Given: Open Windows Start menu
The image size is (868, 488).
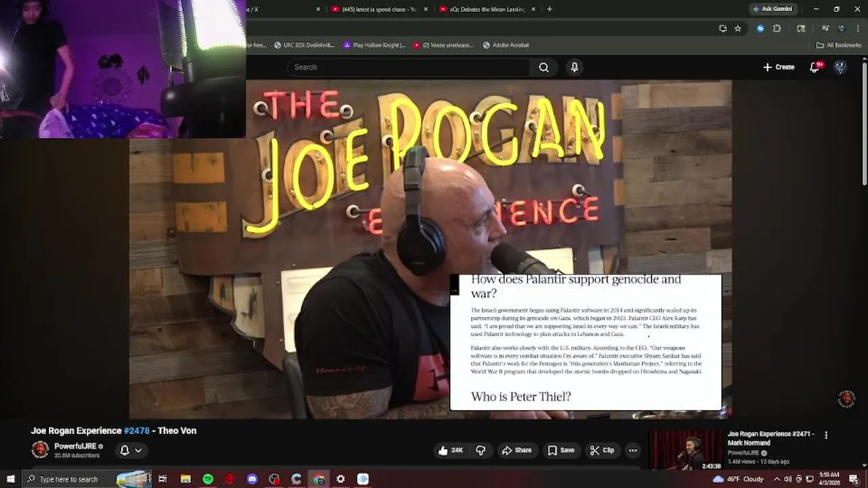Looking at the screenshot, I should pyautogui.click(x=10, y=479).
